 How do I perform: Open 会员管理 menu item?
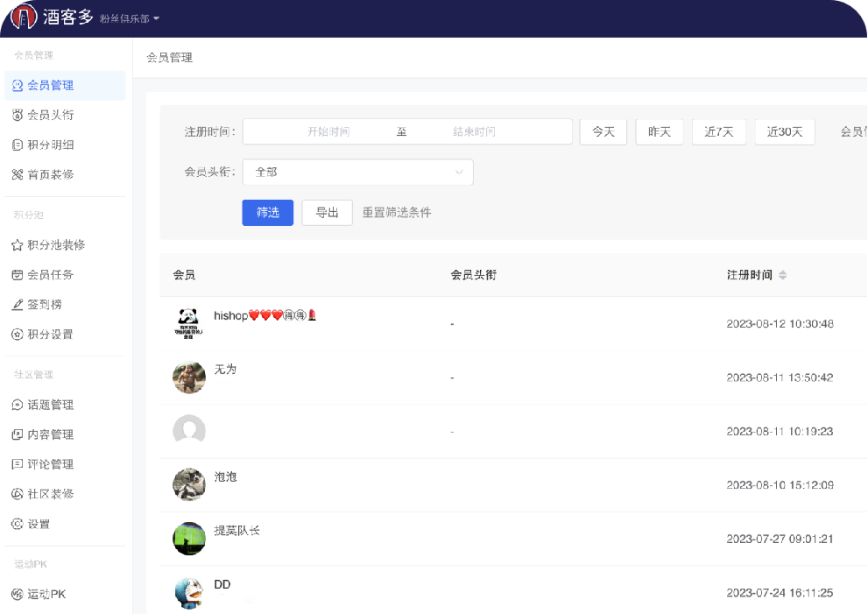click(65, 85)
